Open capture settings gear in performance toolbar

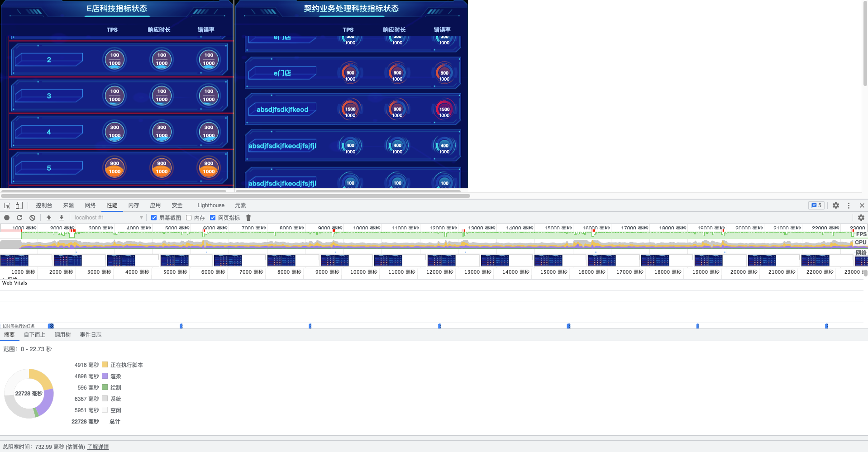[x=861, y=218]
